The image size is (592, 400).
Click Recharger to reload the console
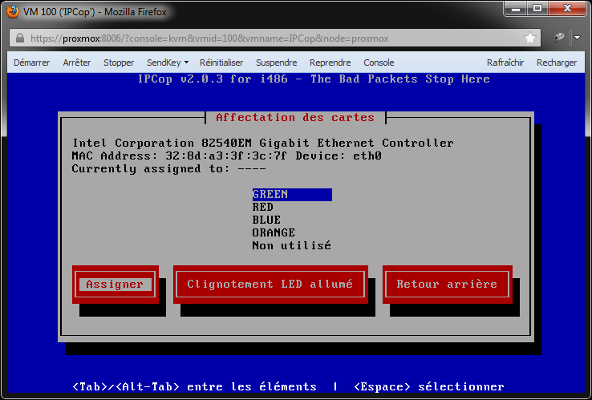click(x=557, y=63)
